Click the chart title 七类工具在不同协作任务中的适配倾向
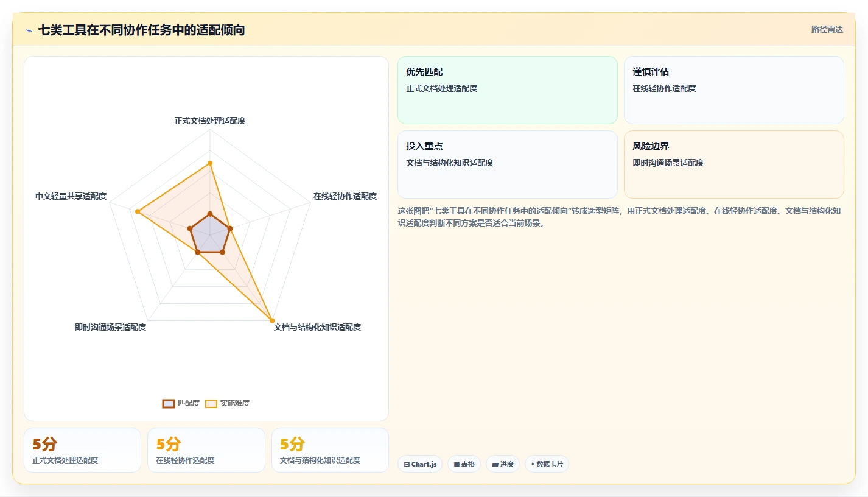 [x=141, y=30]
